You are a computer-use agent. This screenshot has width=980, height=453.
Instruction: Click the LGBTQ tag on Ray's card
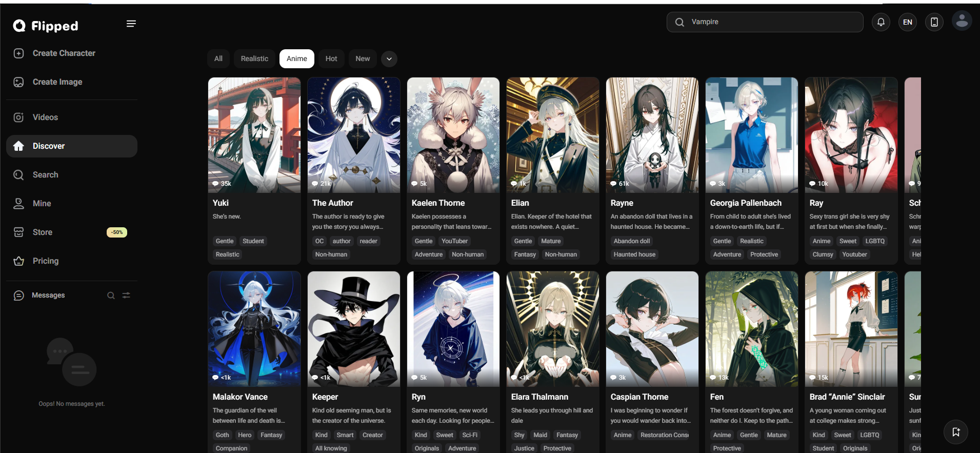875,241
